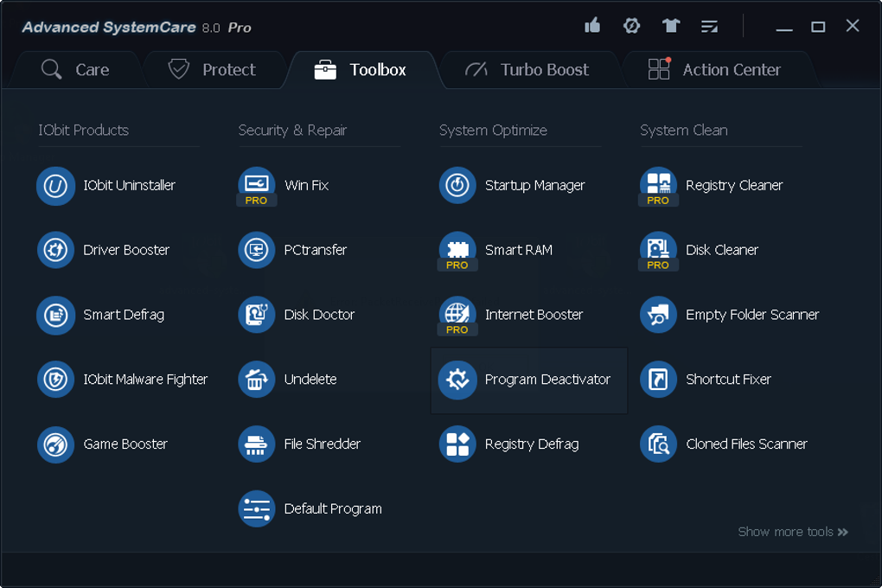Open the skin t-shirt icon

coord(671,26)
